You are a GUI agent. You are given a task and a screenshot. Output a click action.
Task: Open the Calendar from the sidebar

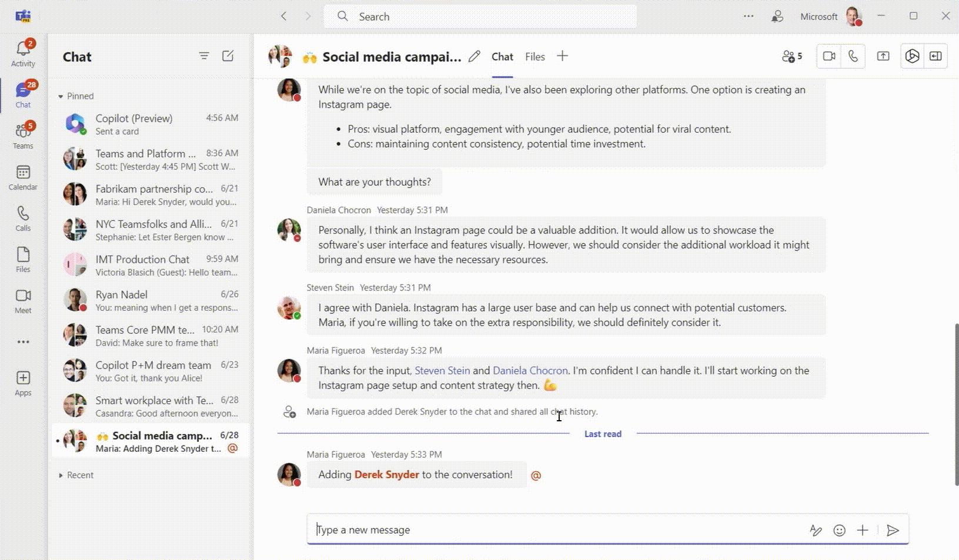23,176
